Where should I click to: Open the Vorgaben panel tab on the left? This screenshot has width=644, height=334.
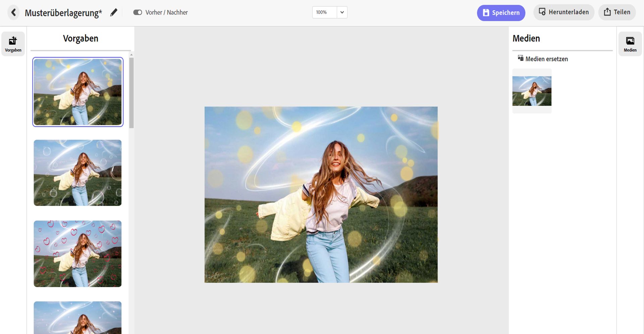(x=13, y=44)
